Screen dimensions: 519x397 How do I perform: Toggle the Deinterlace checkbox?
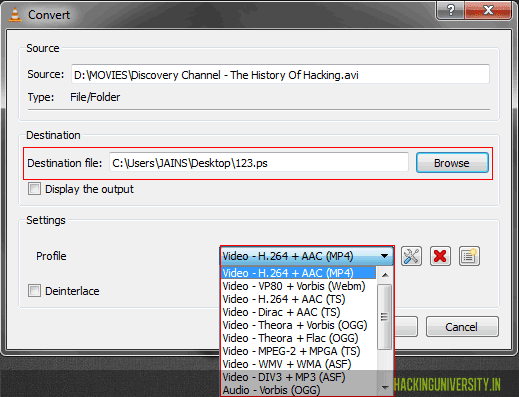(x=34, y=291)
